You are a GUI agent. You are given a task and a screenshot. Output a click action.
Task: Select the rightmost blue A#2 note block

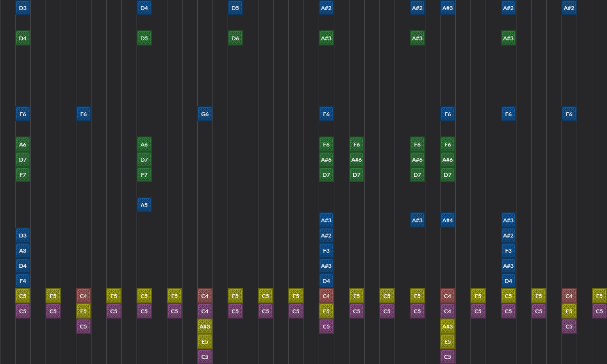(569, 8)
